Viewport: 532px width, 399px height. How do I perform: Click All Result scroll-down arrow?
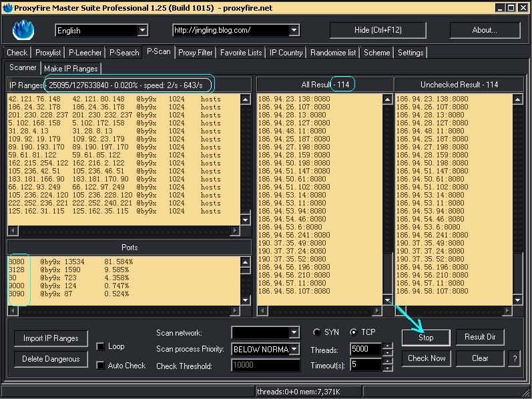tap(387, 300)
